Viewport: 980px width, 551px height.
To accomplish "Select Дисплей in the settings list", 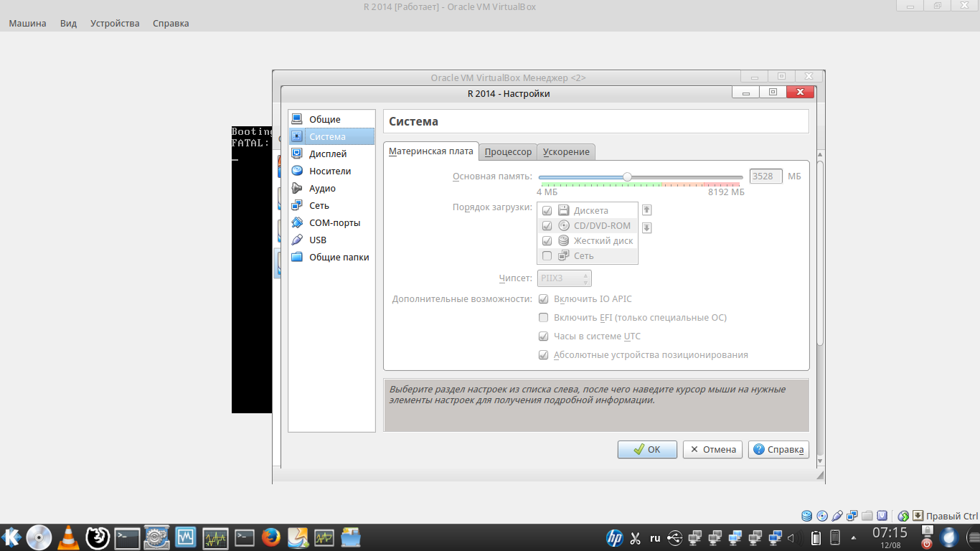I will click(327, 154).
